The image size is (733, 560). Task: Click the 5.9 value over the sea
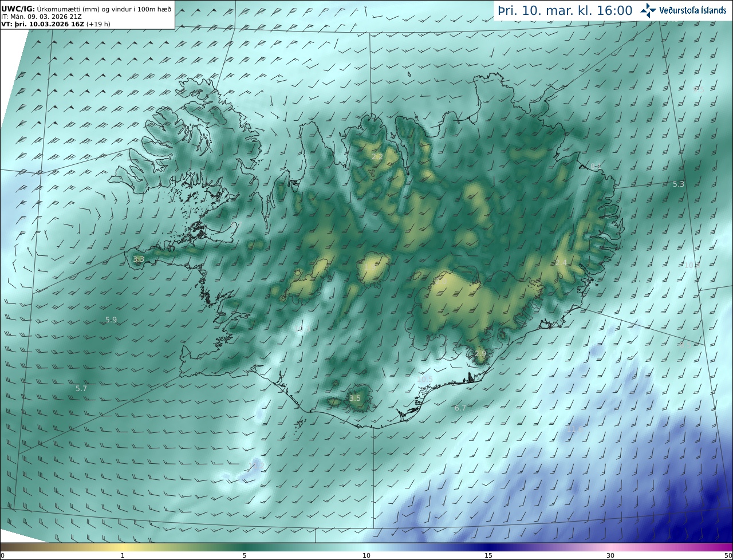[x=111, y=320]
